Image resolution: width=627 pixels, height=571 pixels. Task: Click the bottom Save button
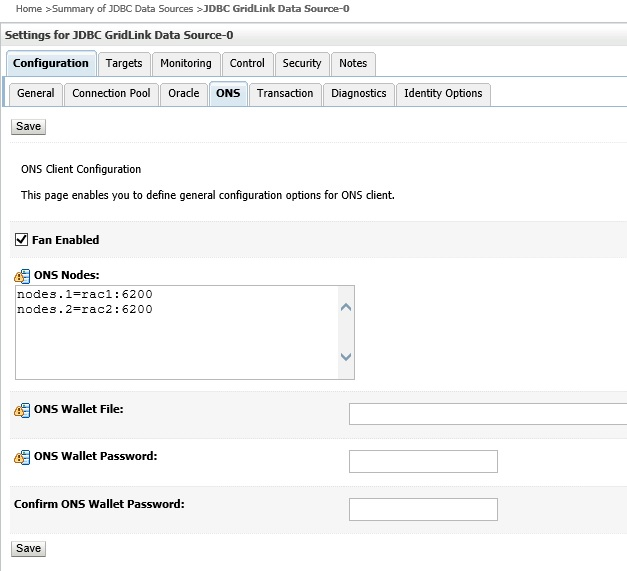28,548
